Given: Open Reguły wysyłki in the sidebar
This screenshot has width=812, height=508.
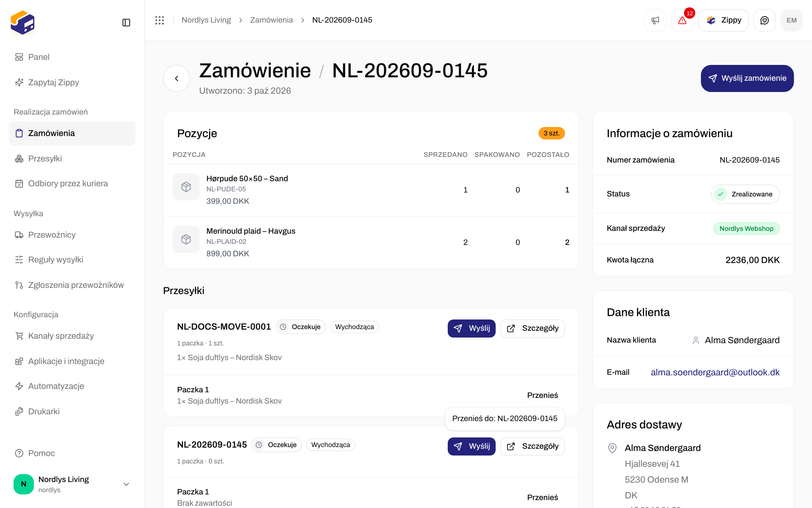Looking at the screenshot, I should (72, 260).
